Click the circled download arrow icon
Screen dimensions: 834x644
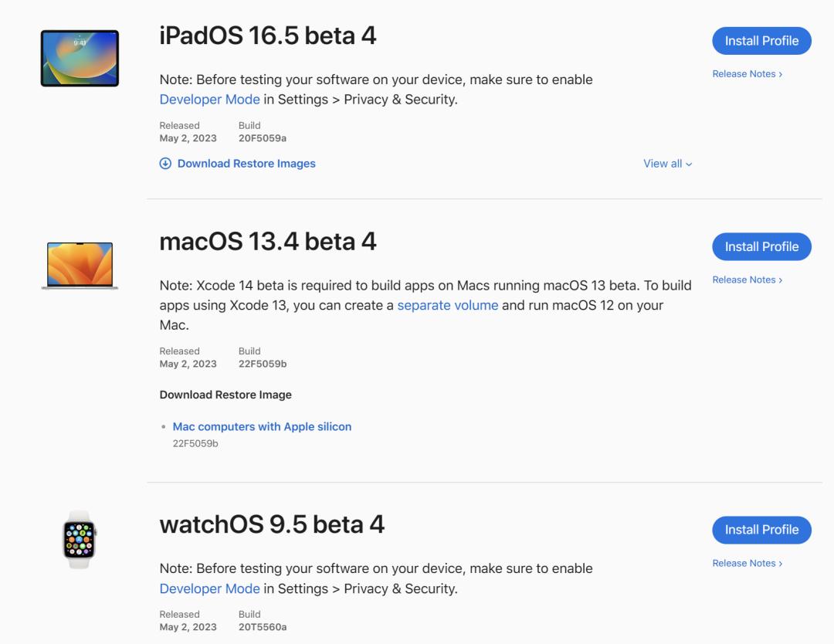tap(164, 163)
